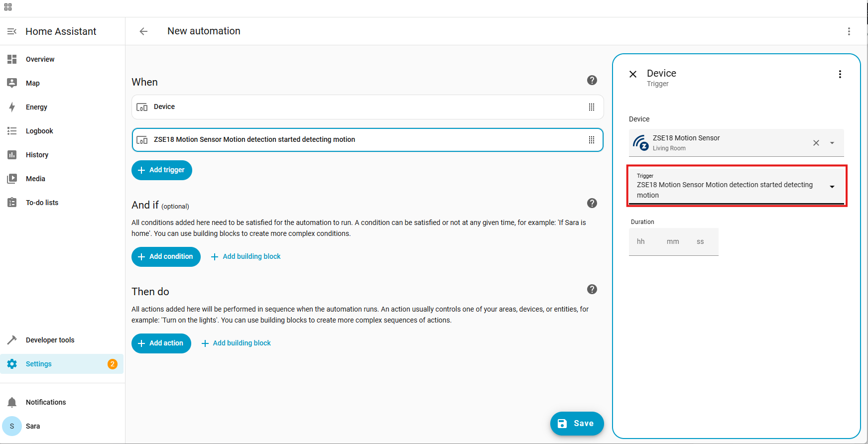Open Developer tools
The width and height of the screenshot is (868, 444).
(x=62, y=340)
